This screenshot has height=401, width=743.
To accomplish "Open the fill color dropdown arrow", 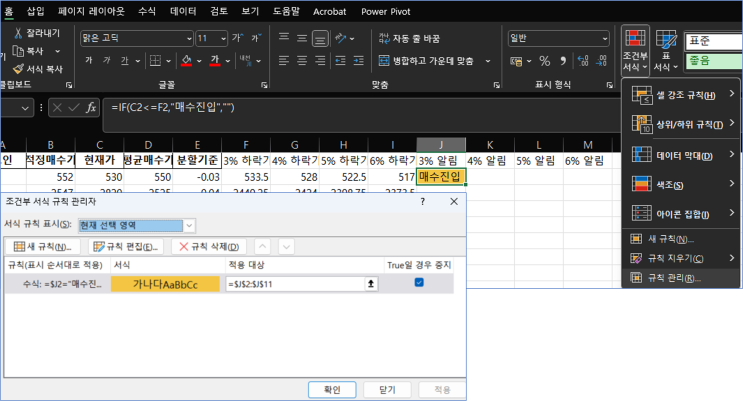I will tap(199, 61).
